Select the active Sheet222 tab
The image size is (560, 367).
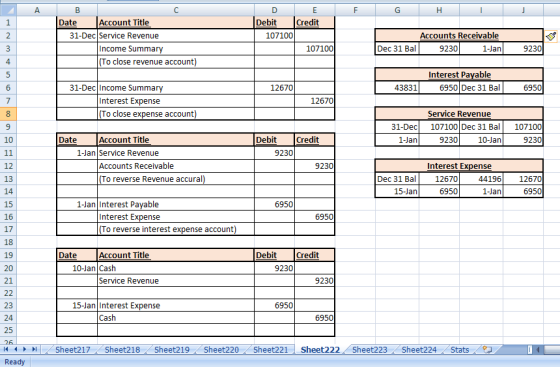coord(320,350)
